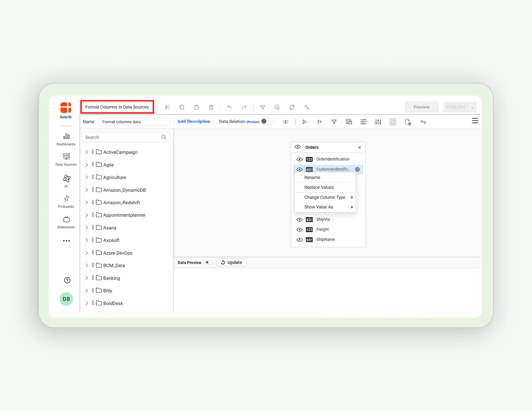The height and width of the screenshot is (411, 532).
Task: Select Rename from the context menu
Action: (x=325, y=177)
